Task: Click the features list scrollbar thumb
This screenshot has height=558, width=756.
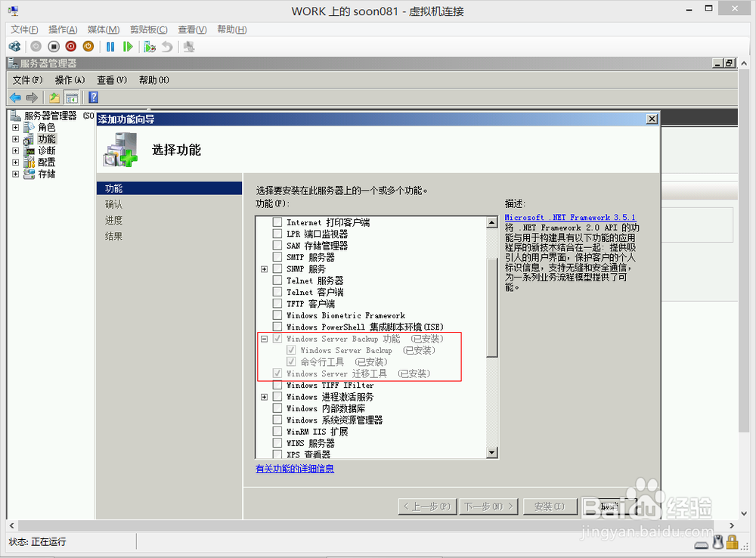Action: (x=492, y=308)
